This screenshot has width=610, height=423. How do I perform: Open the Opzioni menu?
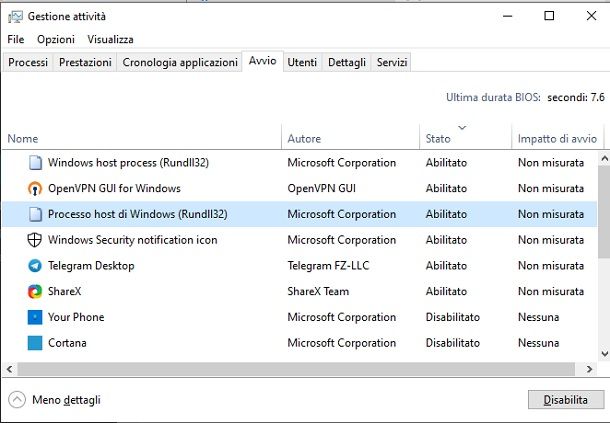pyautogui.click(x=56, y=39)
